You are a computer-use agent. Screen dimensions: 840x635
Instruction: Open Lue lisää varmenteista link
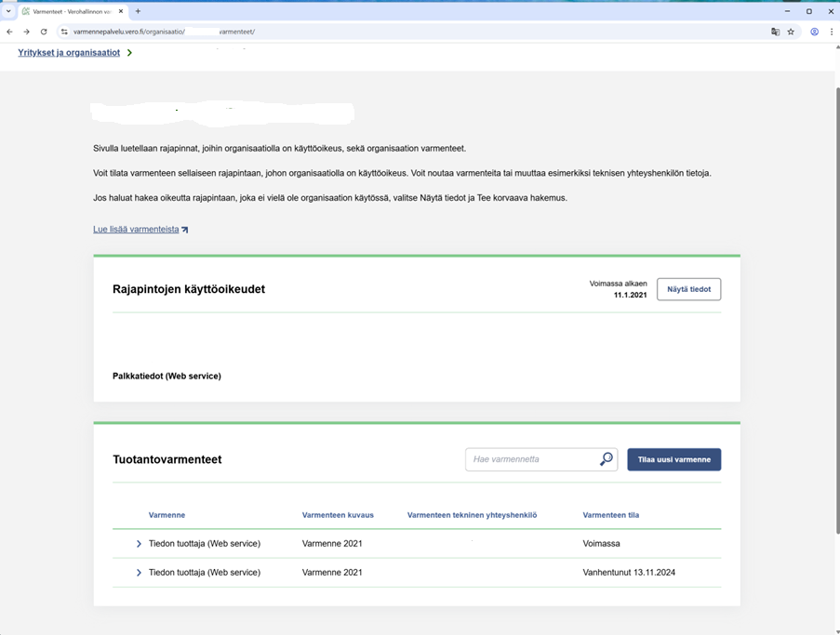[x=136, y=230]
